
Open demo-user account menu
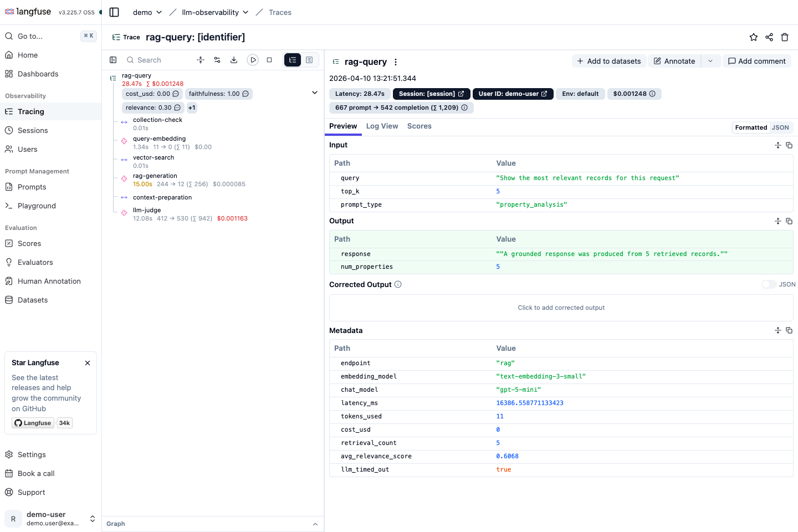point(50,519)
